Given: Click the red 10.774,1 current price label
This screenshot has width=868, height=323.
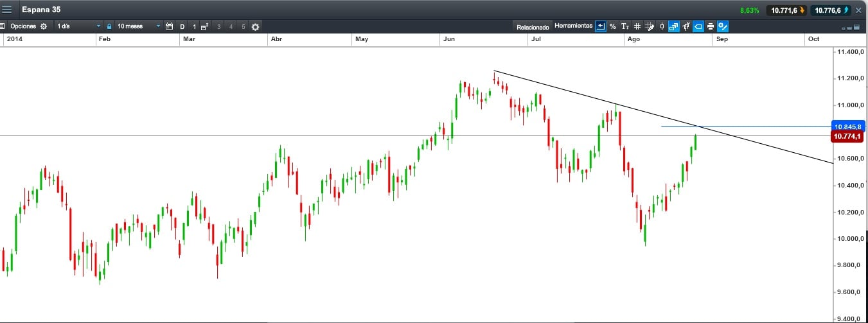Looking at the screenshot, I should pos(847,136).
